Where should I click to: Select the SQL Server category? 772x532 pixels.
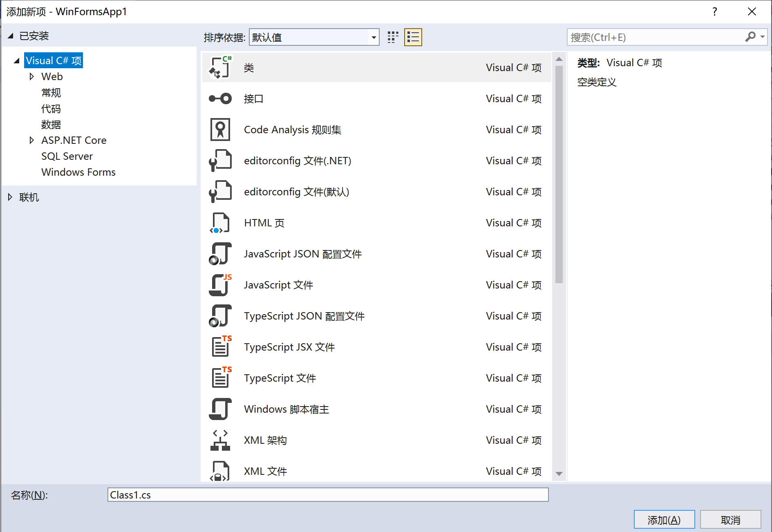[x=67, y=156]
